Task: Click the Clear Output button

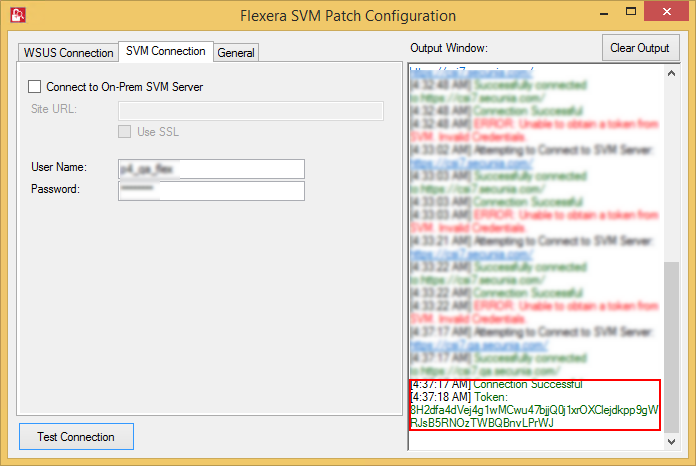Action: coord(640,48)
